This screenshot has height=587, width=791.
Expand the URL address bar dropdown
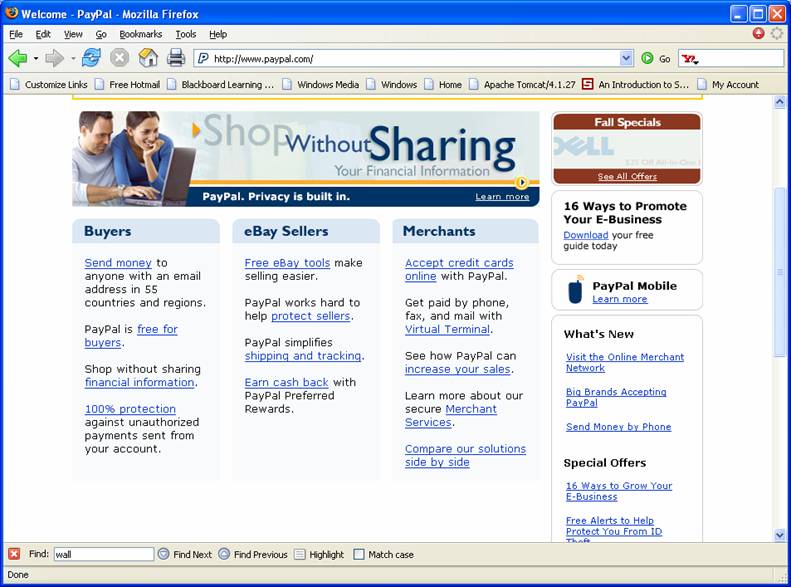tap(626, 58)
